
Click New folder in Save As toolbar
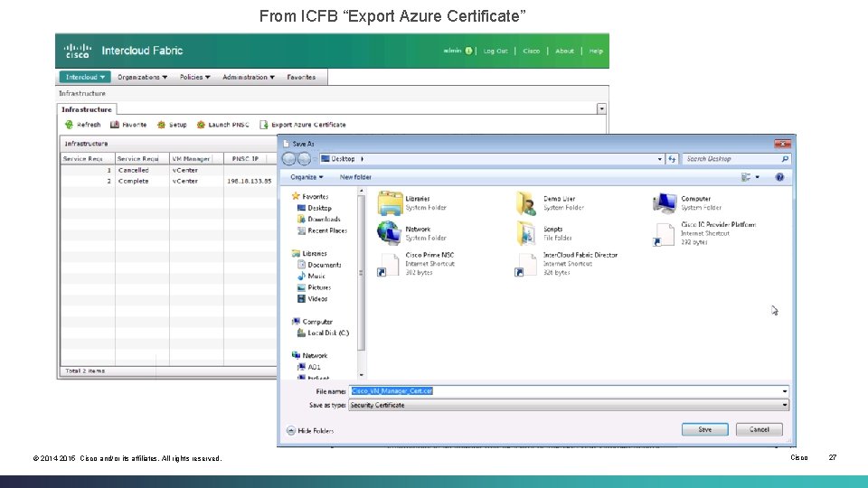click(355, 177)
